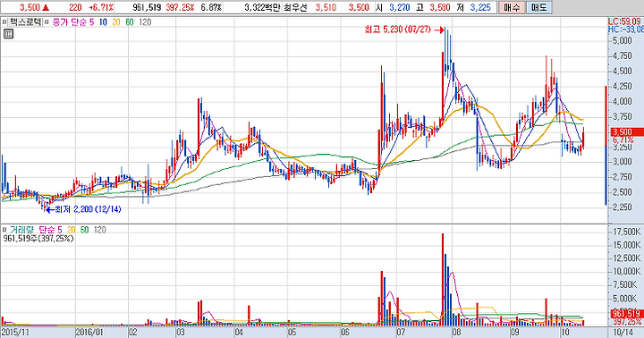Click the 최고 5,230 (07/27) annotation
Image resolution: width=644 pixels, height=338 pixels.
pos(397,30)
